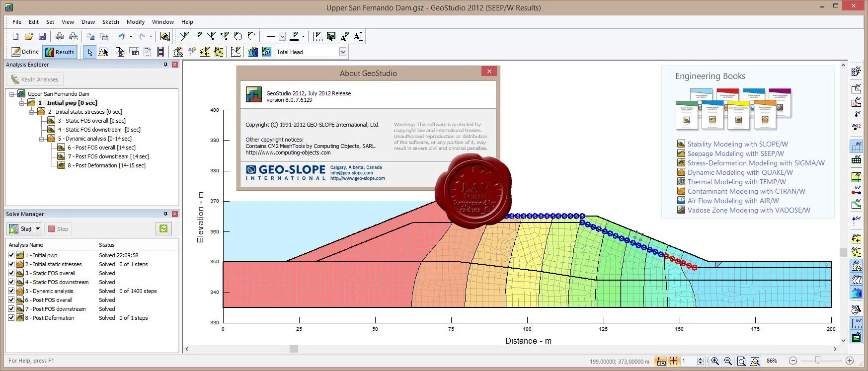Collapse the 1 - Initial pwp tree node

tap(22, 103)
